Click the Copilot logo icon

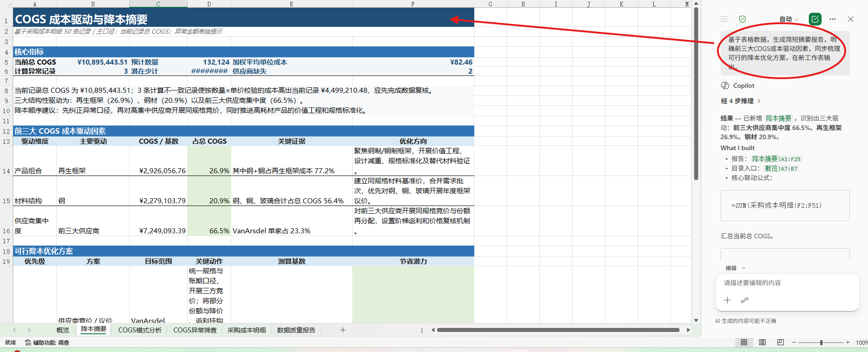click(725, 85)
